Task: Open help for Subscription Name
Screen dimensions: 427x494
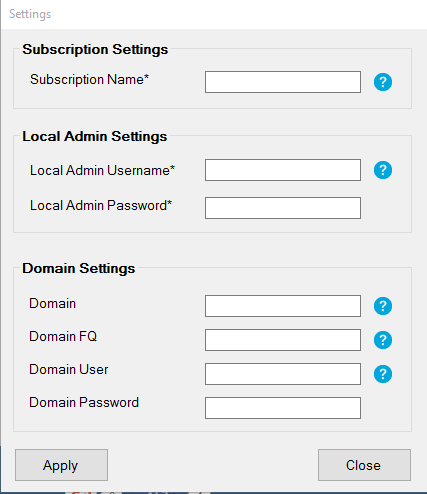Action: 383,82
